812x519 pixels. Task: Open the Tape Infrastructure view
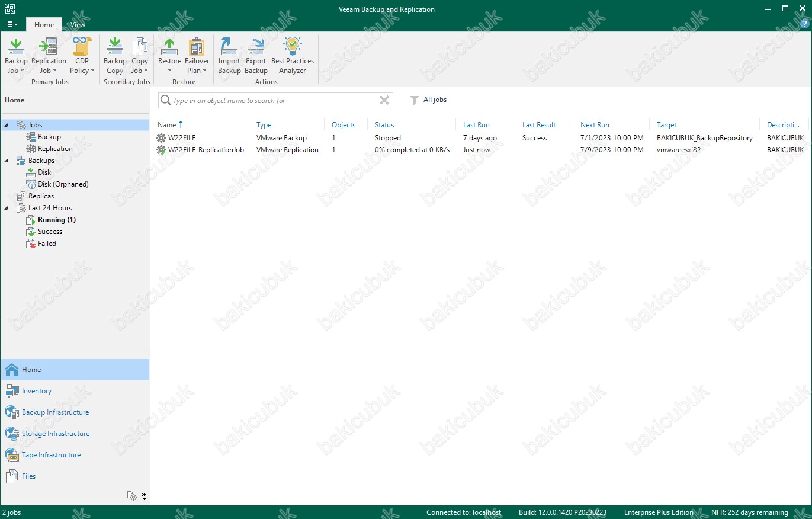pos(75,455)
